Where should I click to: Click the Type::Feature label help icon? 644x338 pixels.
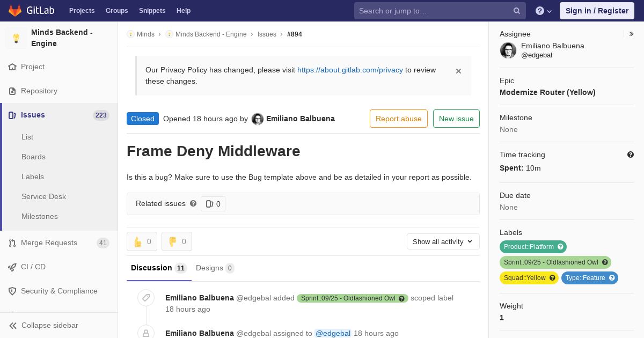pos(612,278)
